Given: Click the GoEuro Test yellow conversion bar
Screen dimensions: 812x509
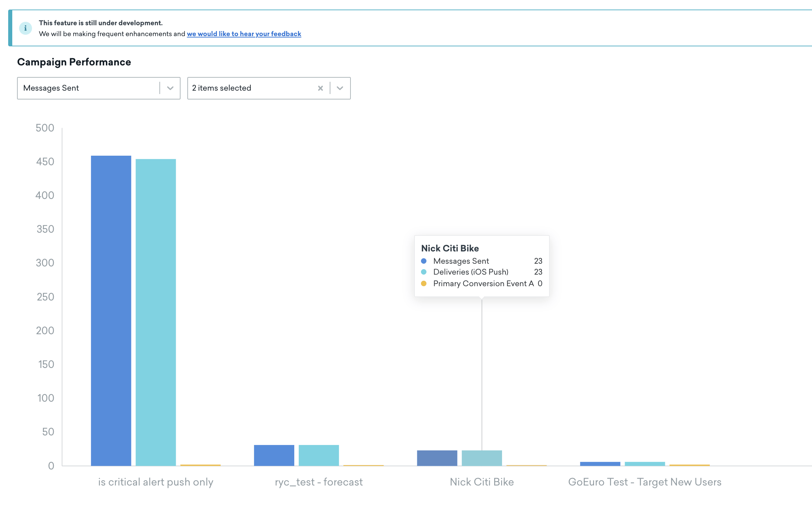Looking at the screenshot, I should click(x=689, y=465).
